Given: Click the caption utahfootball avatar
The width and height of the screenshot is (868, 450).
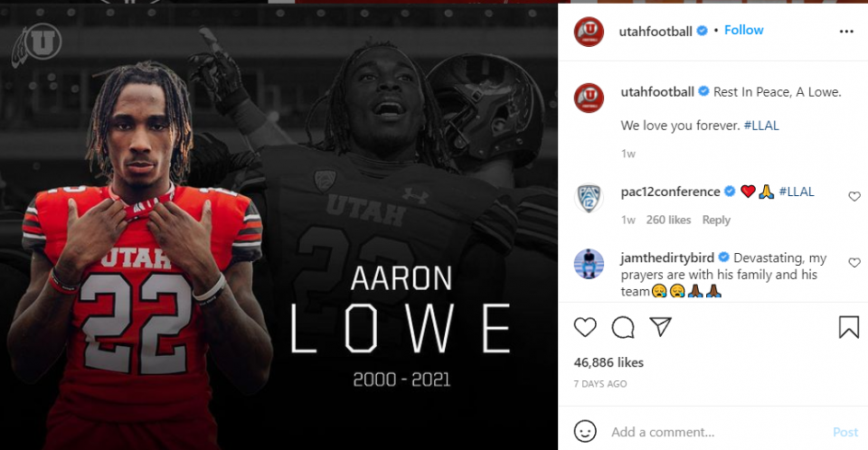Looking at the screenshot, I should point(589,98).
